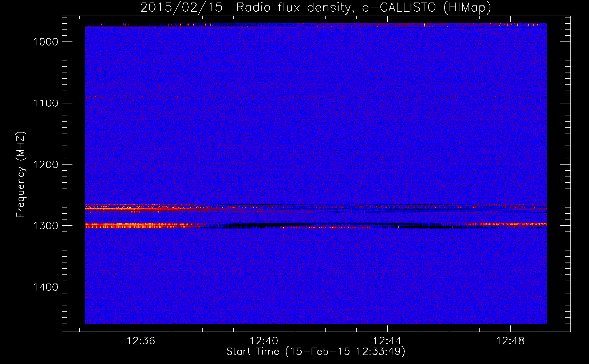
Task: Click the 1000 frequency tick label
Action: [46, 42]
